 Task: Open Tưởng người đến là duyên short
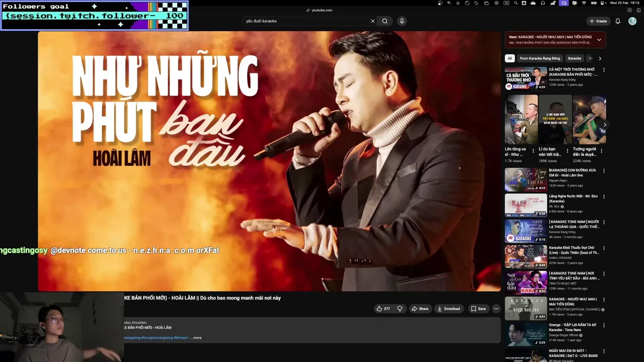(x=589, y=120)
